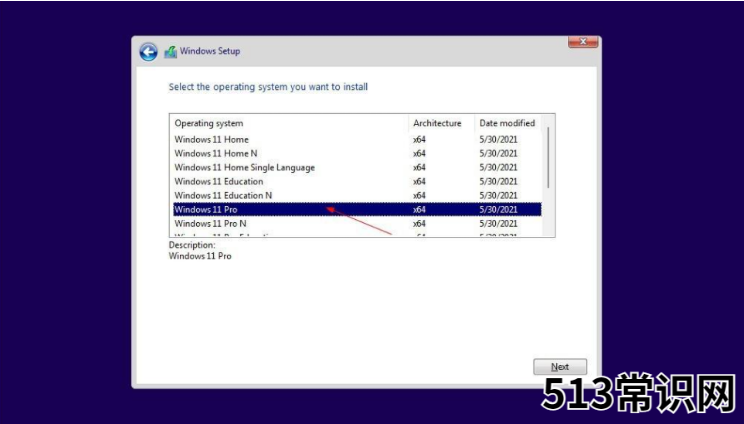Select Windows 11 Home N row
The width and height of the screenshot is (744, 424).
(357, 153)
